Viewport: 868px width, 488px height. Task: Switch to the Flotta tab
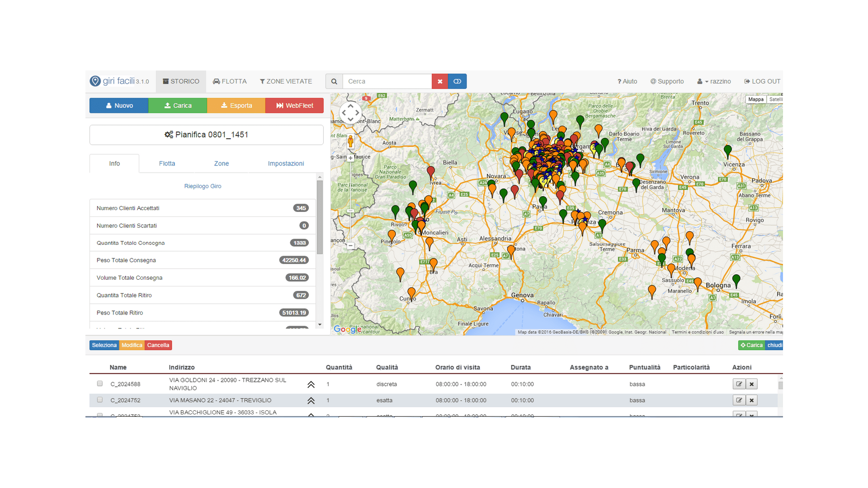click(x=167, y=164)
